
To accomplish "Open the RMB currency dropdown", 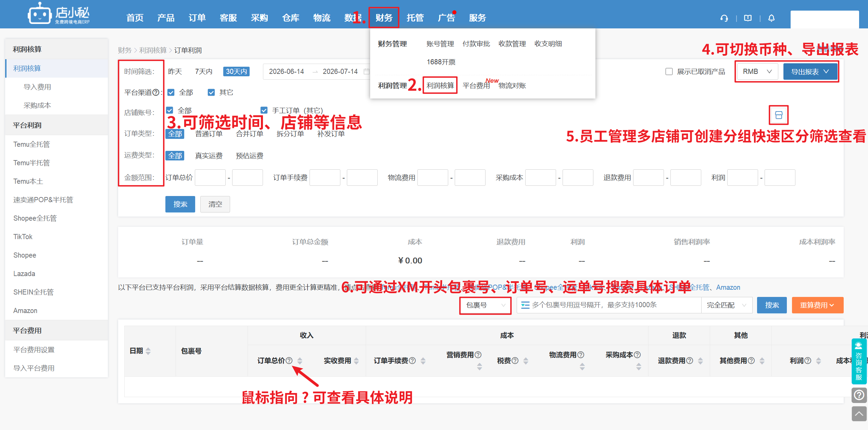I will pyautogui.click(x=757, y=71).
